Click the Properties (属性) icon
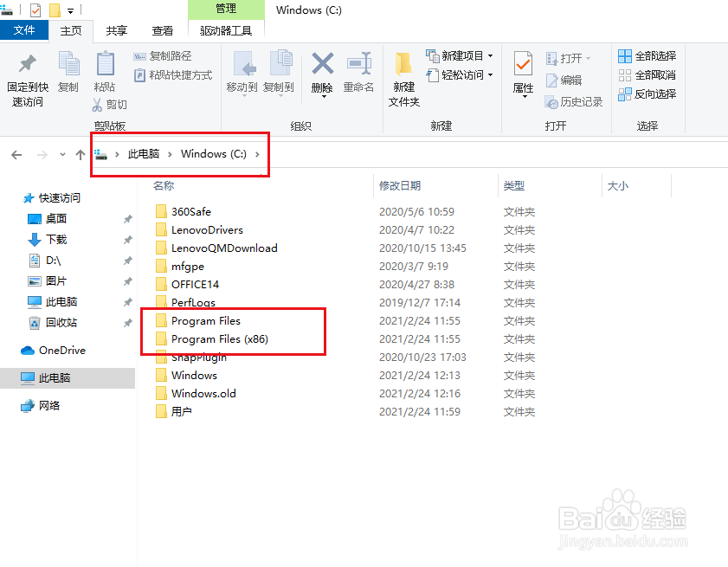Viewport: 728px width, 567px height. (x=523, y=63)
